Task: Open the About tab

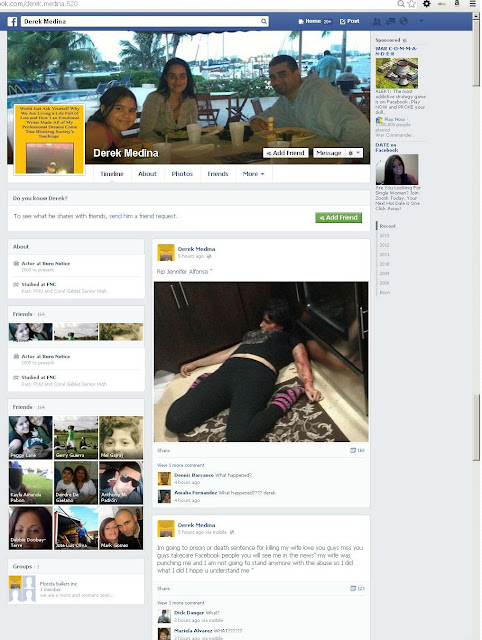Action: tap(147, 174)
